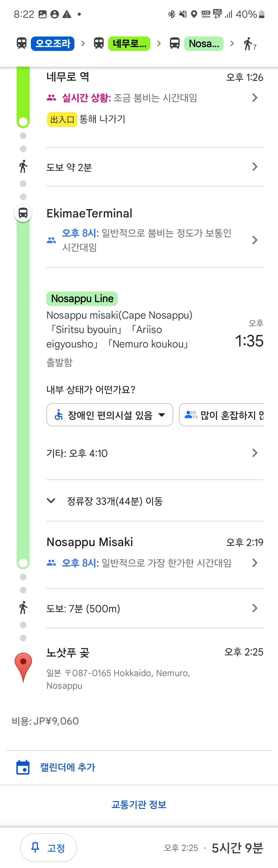This screenshot has height=868, width=278.
Task: Open the 도보: 7분 (500m) walking details
Action: pos(155,609)
